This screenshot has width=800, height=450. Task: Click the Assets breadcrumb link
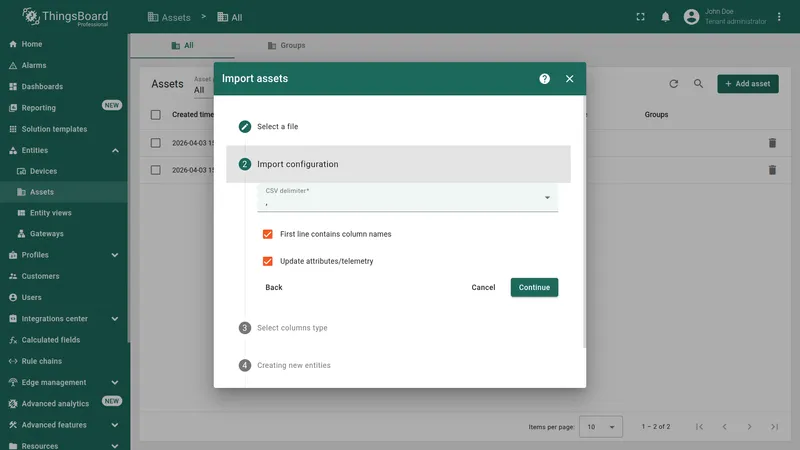(169, 17)
